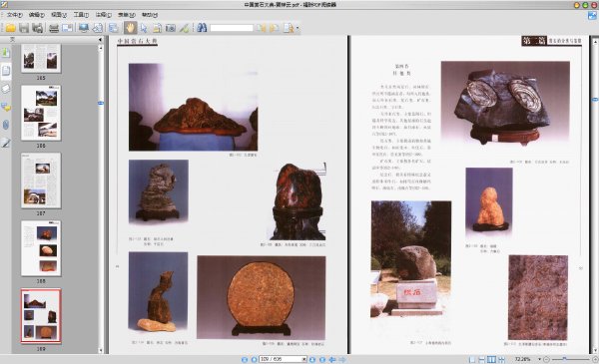Open the Attachments paperclip sidebar panel
Screen dimensions: 599x364
tap(6, 125)
